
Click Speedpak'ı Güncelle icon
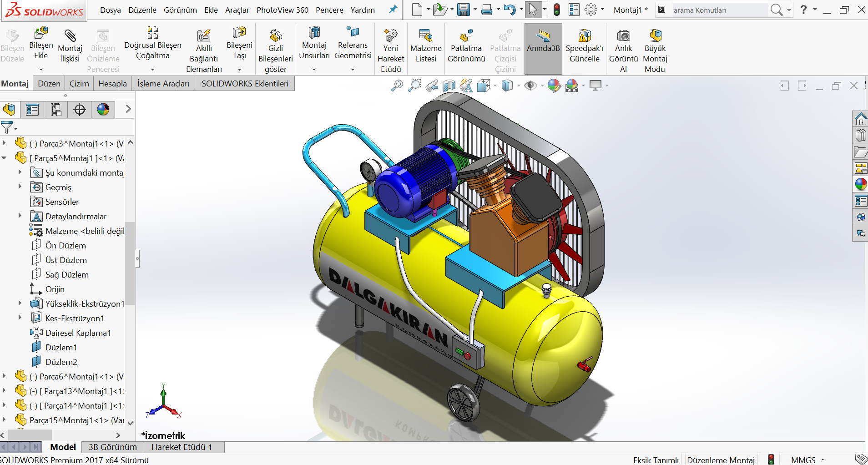point(585,35)
